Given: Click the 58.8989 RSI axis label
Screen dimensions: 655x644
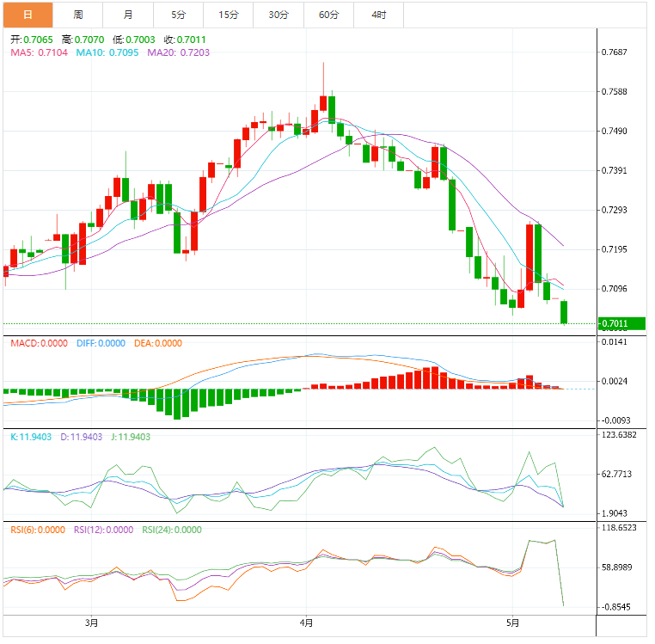Looking at the screenshot, I should [x=616, y=567].
